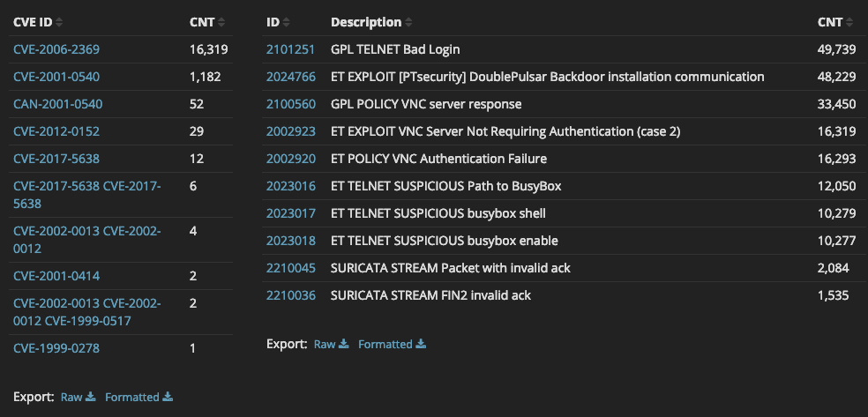Click count 1,182 in CVE table
Viewport: 868px width, 417px height.
206,77
